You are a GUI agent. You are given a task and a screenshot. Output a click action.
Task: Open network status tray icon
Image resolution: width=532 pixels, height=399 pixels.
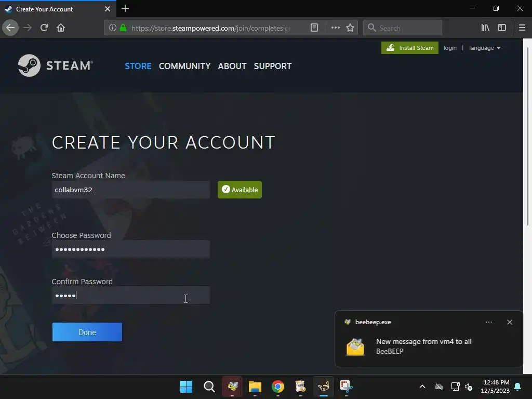pyautogui.click(x=455, y=387)
